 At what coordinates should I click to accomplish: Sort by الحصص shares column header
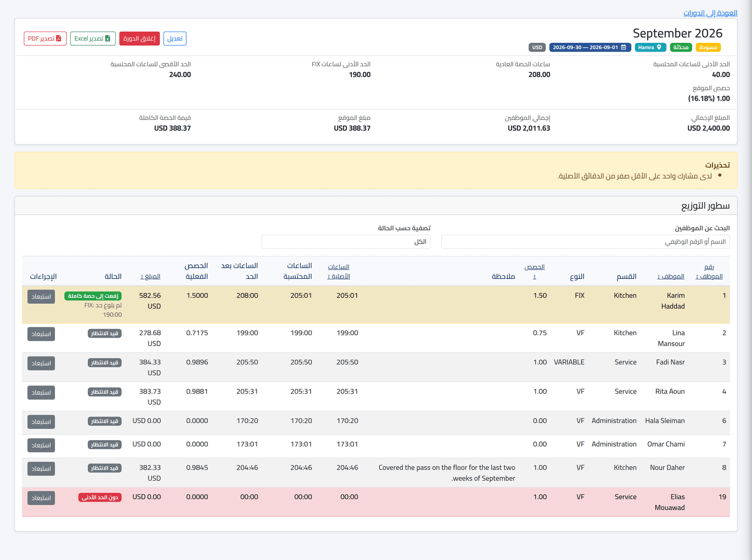[x=534, y=272]
